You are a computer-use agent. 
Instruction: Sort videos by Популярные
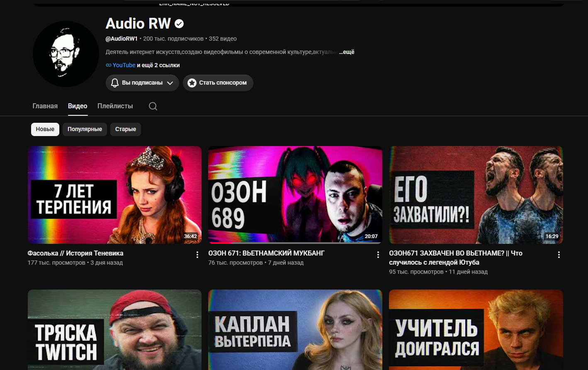[x=85, y=129]
